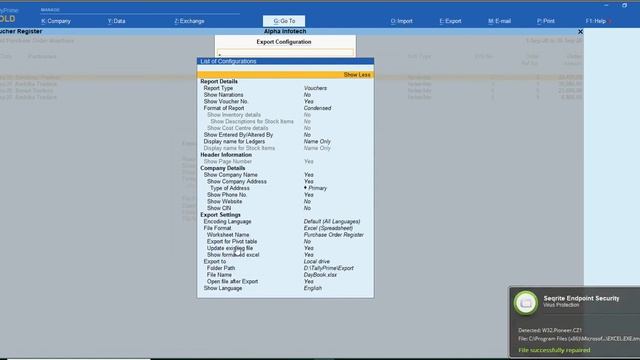This screenshot has height=360, width=640.
Task: Toggle the Show Website option
Action: tap(285, 202)
